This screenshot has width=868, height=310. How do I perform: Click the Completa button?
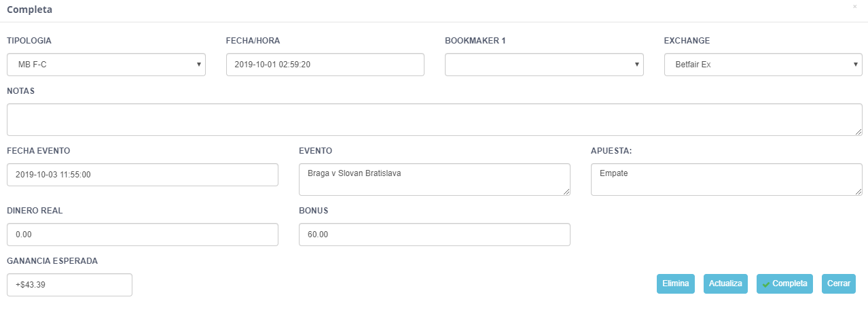point(784,283)
